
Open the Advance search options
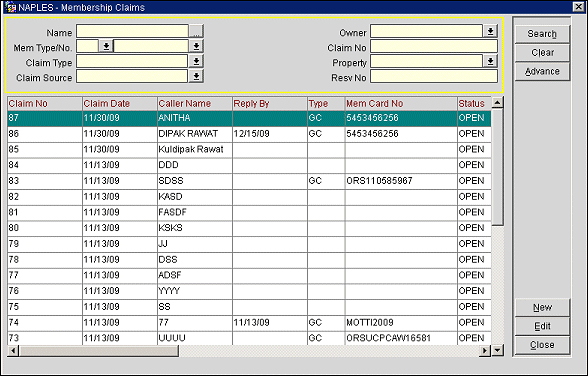click(x=542, y=71)
